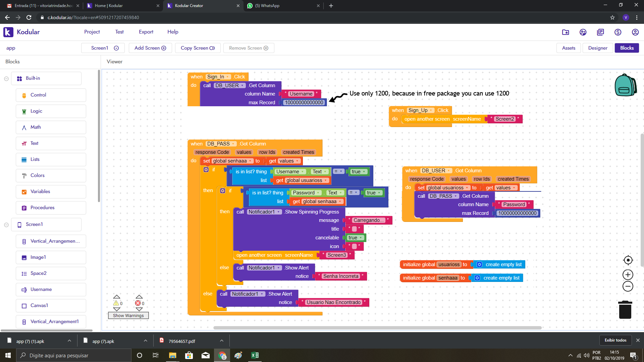This screenshot has height=362, width=644.
Task: Open the mutator gear on outer if block
Action: pos(206,170)
